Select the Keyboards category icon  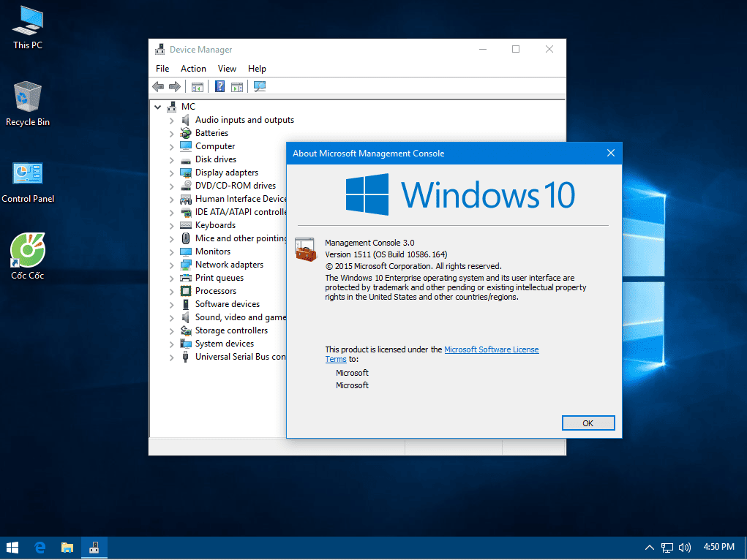coord(186,225)
